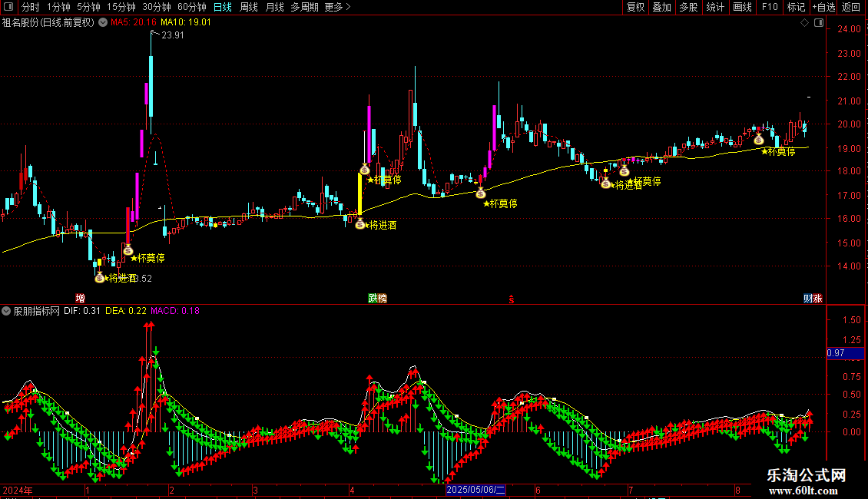Click the 标记 mark button
The width and height of the screenshot is (868, 499).
click(796, 7)
